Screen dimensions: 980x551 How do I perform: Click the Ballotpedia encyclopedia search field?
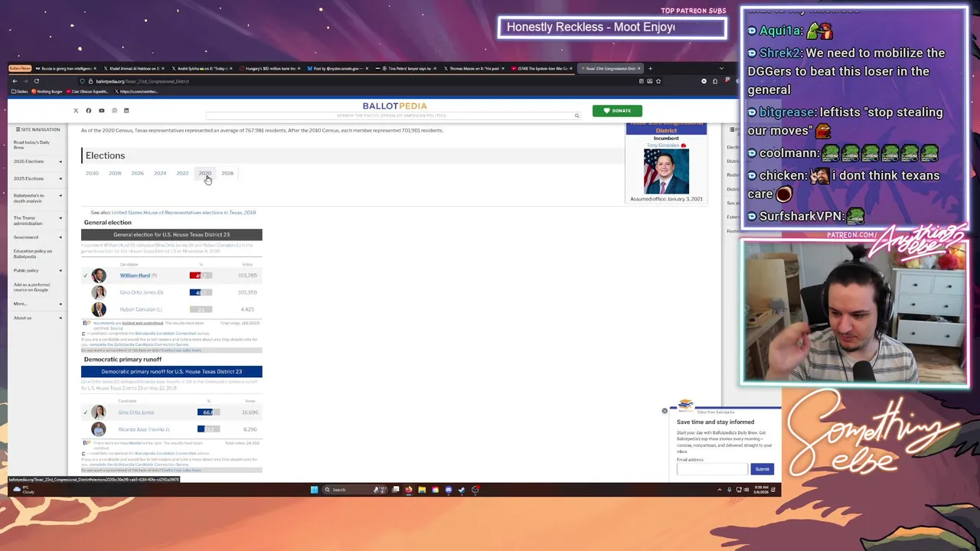click(x=390, y=116)
